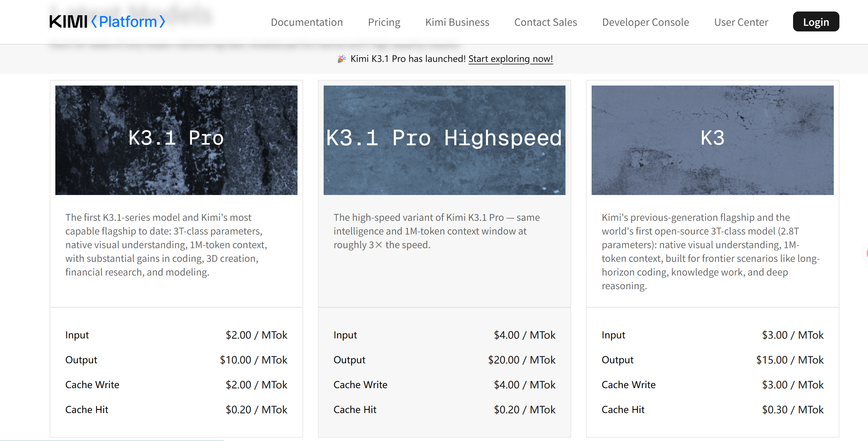Click the 'Kimi K3.1 Pro has launched!' text

tap(408, 59)
